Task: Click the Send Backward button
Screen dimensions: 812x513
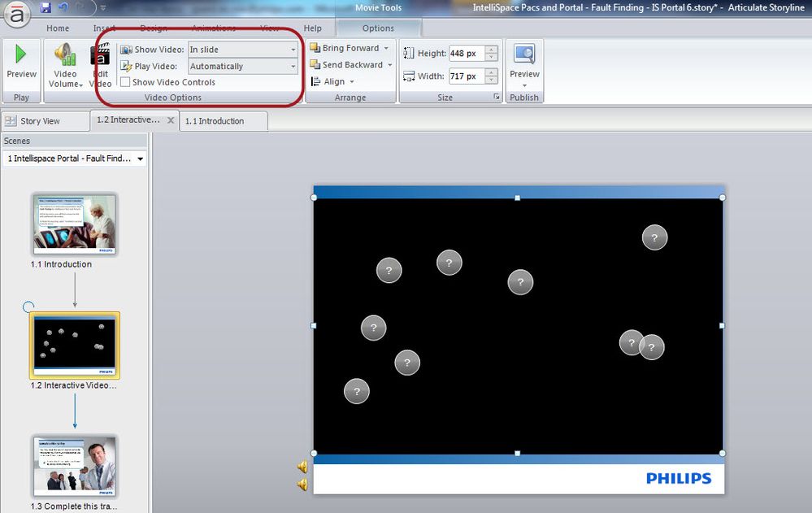Action: click(346, 64)
